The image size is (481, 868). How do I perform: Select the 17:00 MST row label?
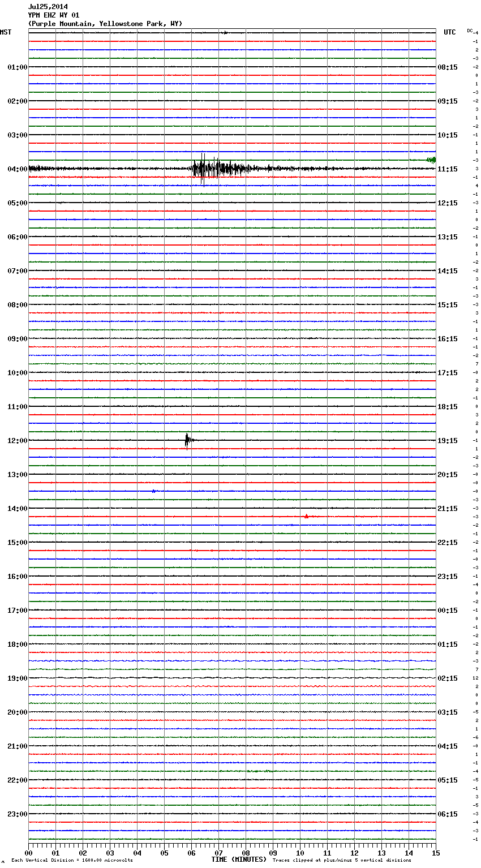point(17,611)
